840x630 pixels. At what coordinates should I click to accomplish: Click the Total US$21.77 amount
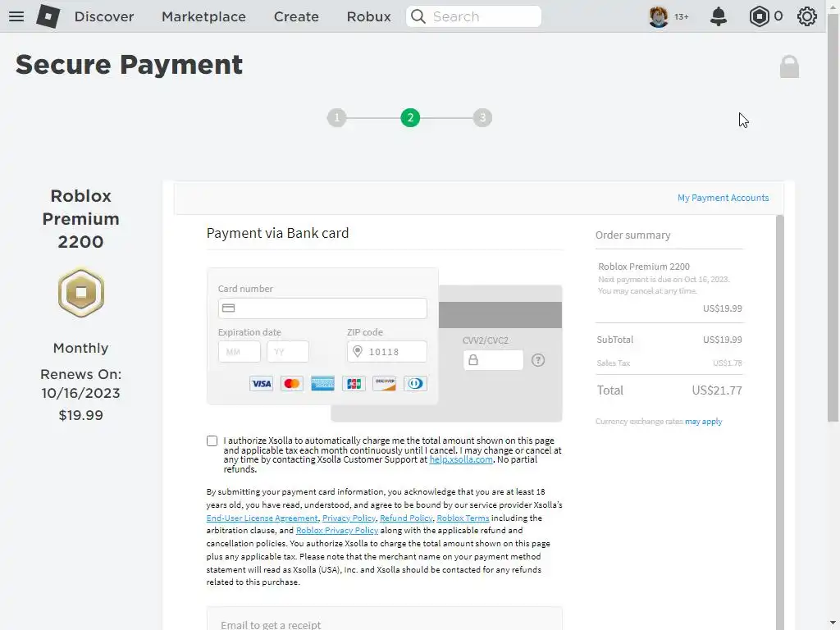[x=717, y=390]
